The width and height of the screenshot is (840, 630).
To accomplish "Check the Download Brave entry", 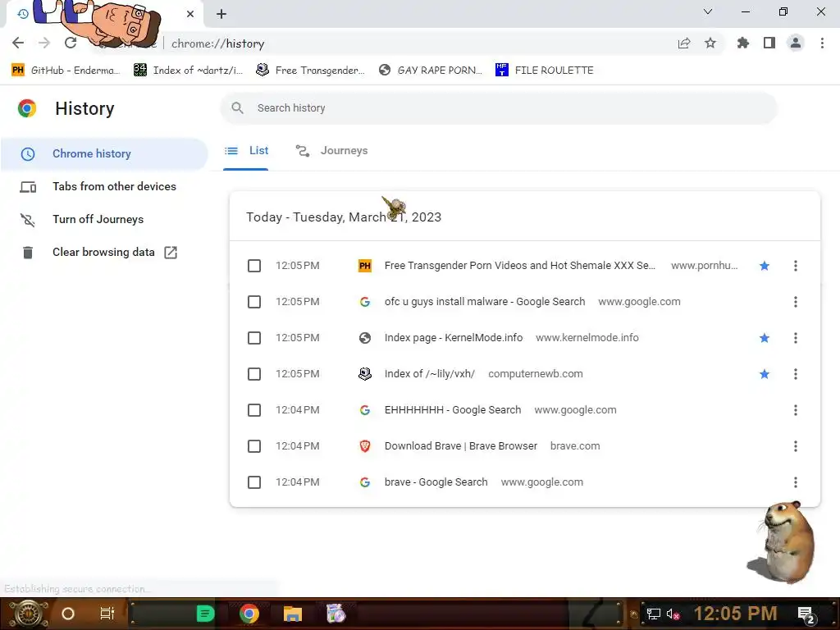I will (254, 446).
